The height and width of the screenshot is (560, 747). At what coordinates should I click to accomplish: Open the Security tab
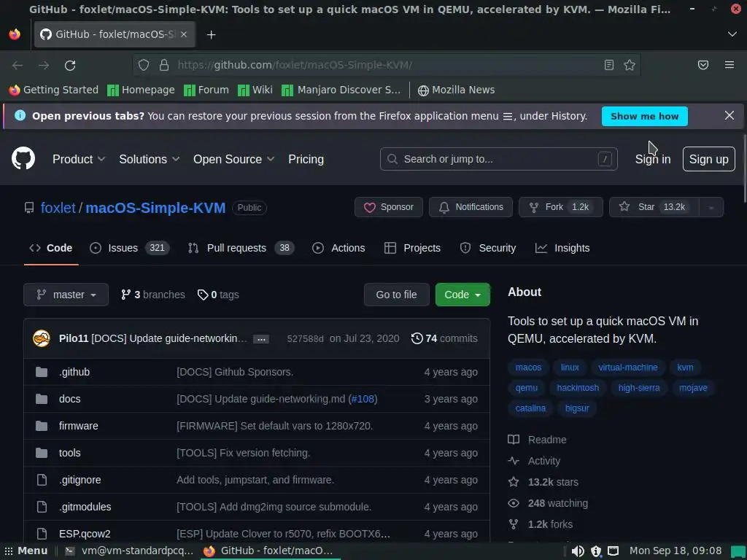point(488,248)
